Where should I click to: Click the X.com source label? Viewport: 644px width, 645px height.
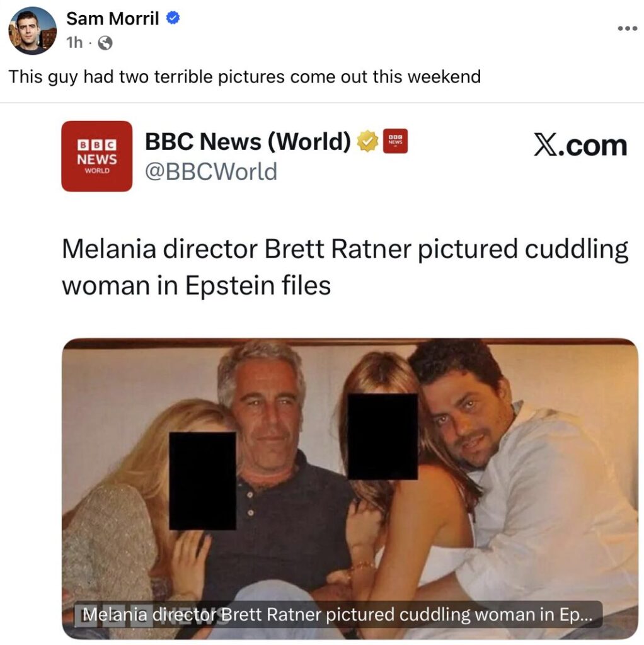click(580, 146)
